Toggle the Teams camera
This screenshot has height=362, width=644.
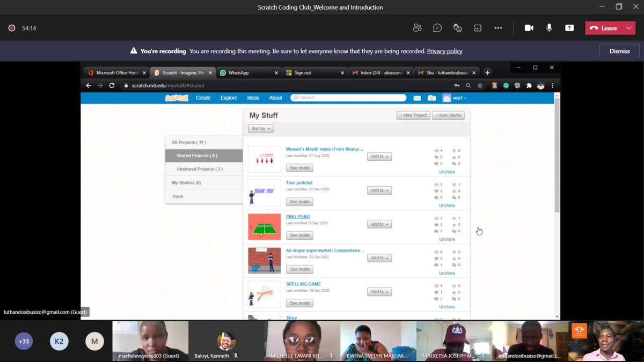(529, 28)
